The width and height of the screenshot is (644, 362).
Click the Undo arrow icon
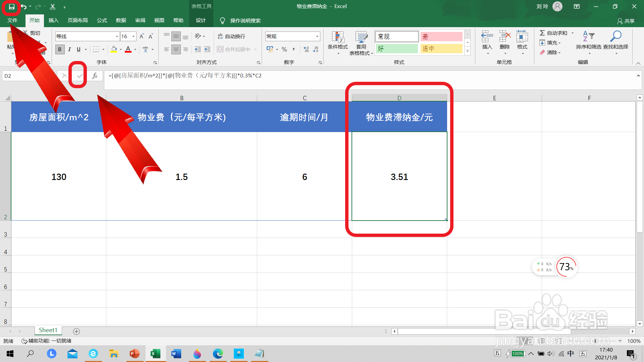pyautogui.click(x=23, y=7)
